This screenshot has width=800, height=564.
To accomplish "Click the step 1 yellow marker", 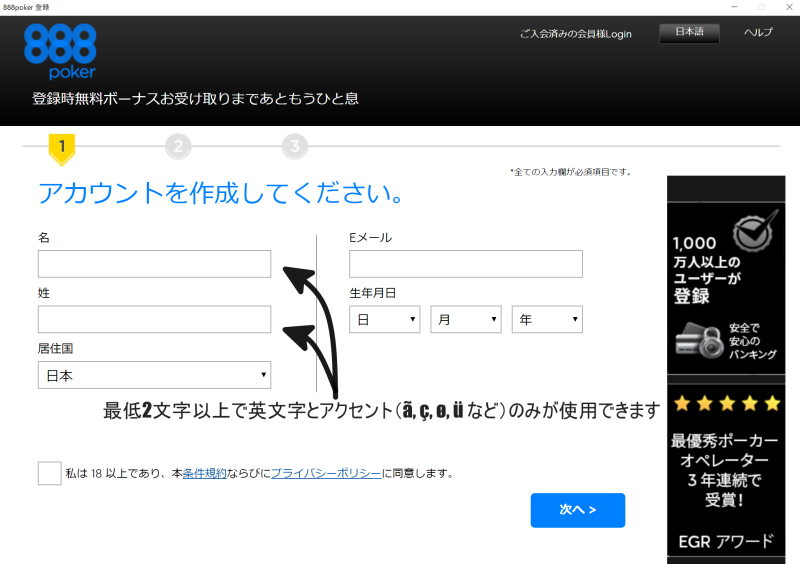I will coord(62,148).
